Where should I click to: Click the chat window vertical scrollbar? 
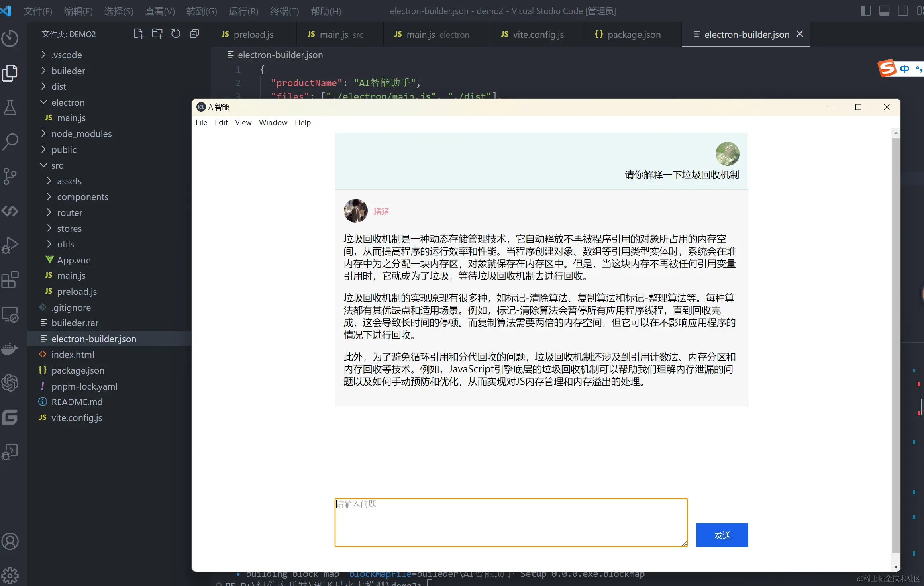pyautogui.click(x=895, y=345)
